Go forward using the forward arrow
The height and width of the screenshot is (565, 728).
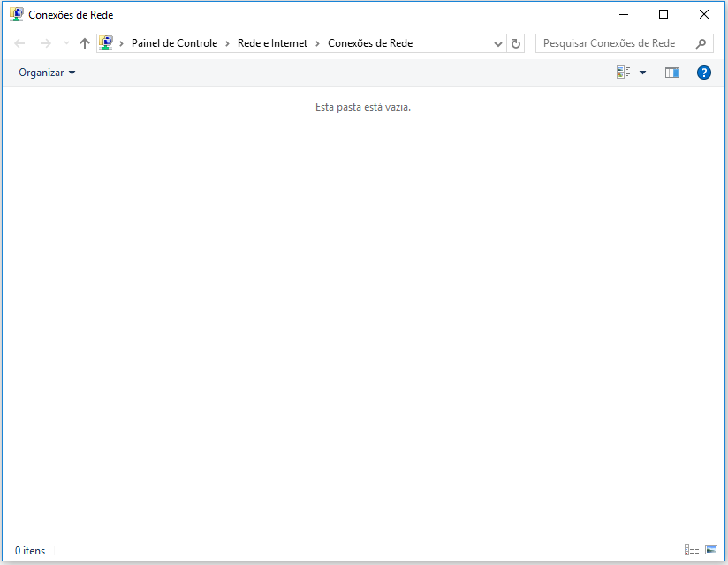[x=46, y=43]
